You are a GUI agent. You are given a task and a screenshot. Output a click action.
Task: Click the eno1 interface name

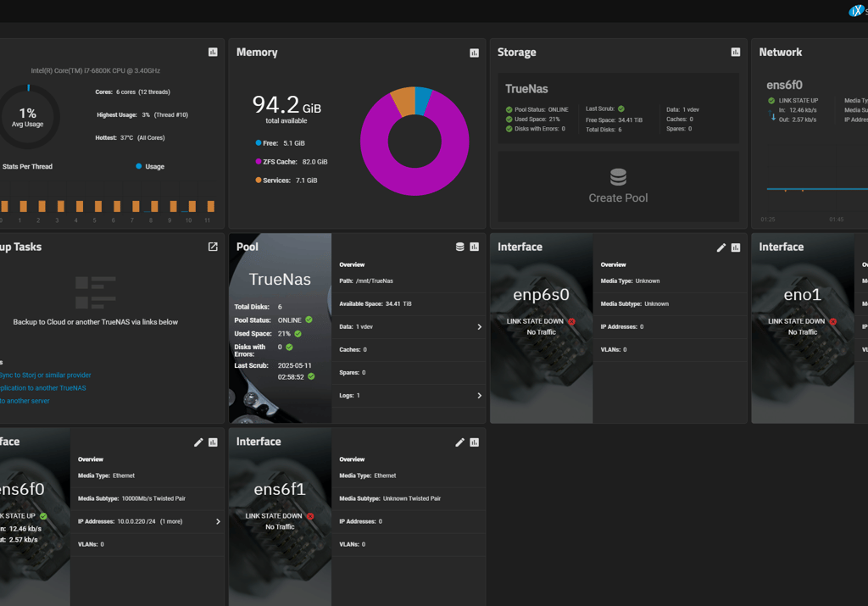click(802, 295)
